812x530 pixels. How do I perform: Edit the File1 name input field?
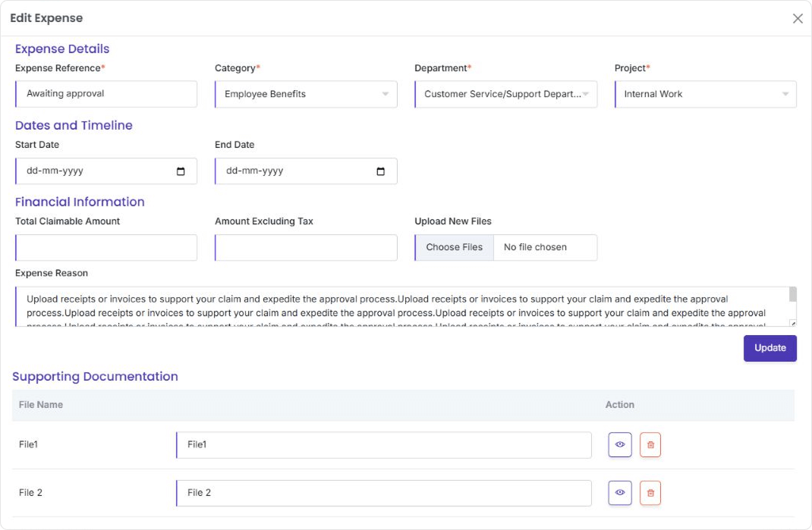[x=383, y=445]
